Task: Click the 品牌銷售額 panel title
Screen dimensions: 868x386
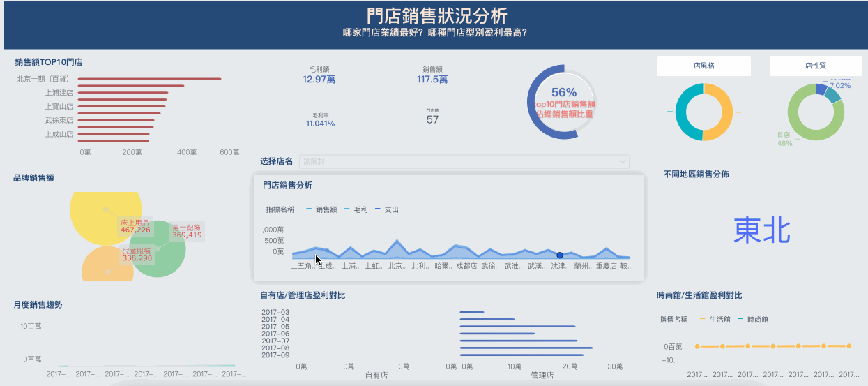Action: (34, 178)
